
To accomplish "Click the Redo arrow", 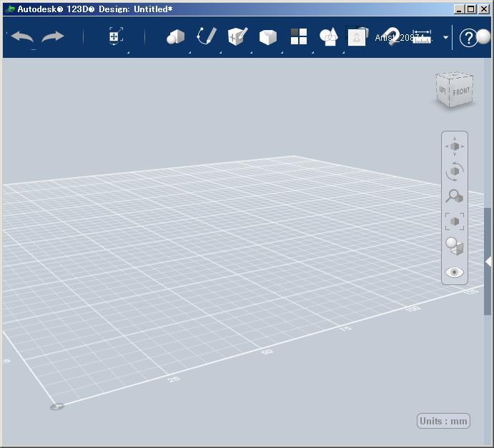I will coord(53,37).
